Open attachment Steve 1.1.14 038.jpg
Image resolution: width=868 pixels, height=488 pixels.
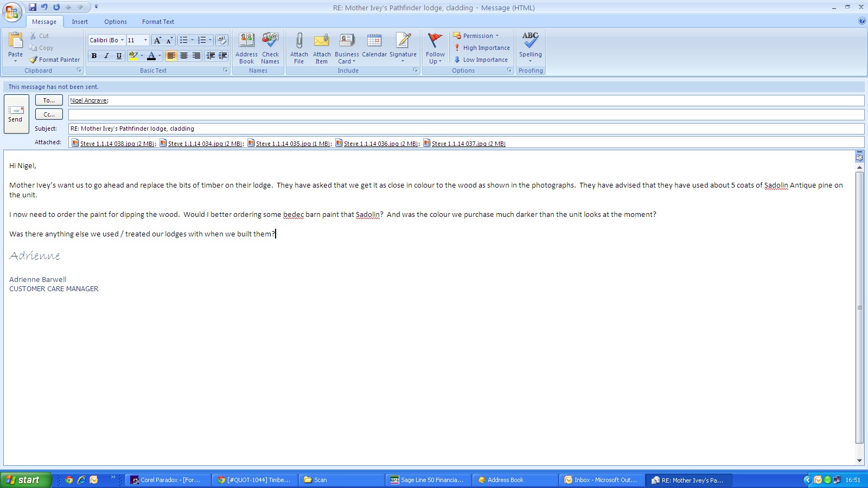[x=114, y=144]
